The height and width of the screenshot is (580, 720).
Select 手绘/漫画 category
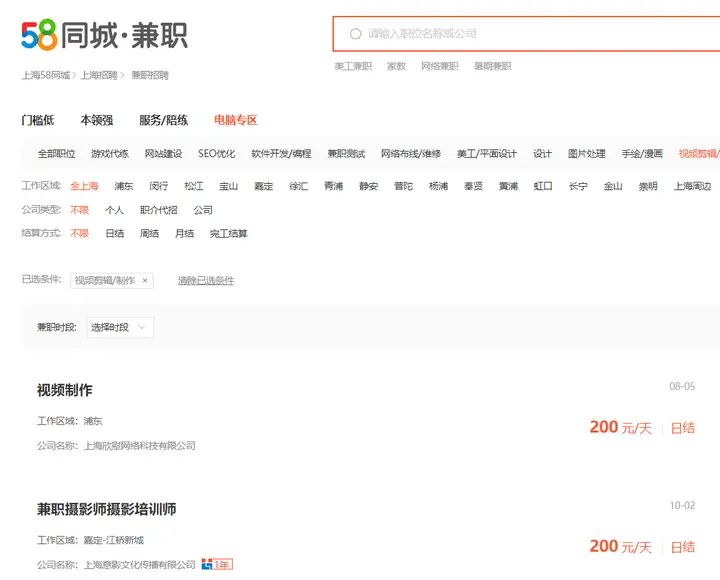pyautogui.click(x=642, y=154)
